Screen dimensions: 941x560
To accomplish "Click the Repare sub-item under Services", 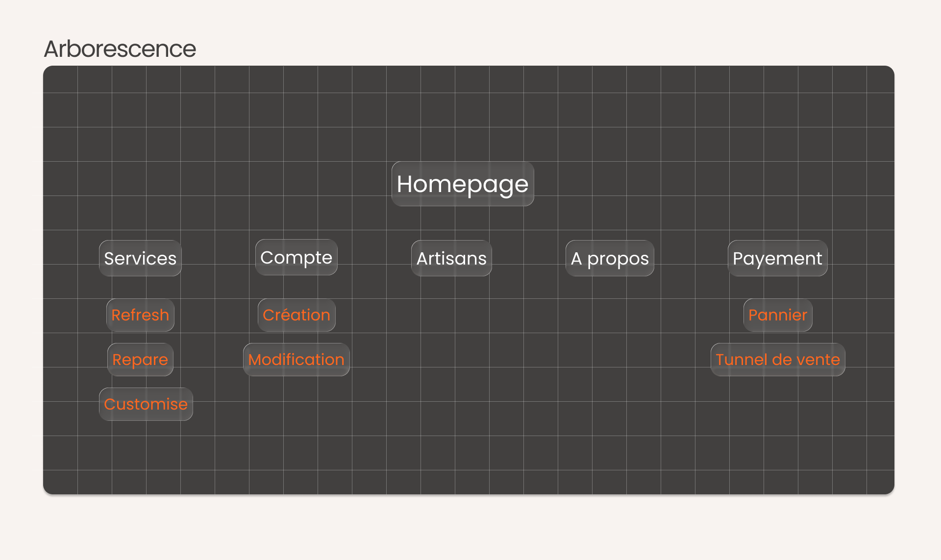I will [x=140, y=360].
